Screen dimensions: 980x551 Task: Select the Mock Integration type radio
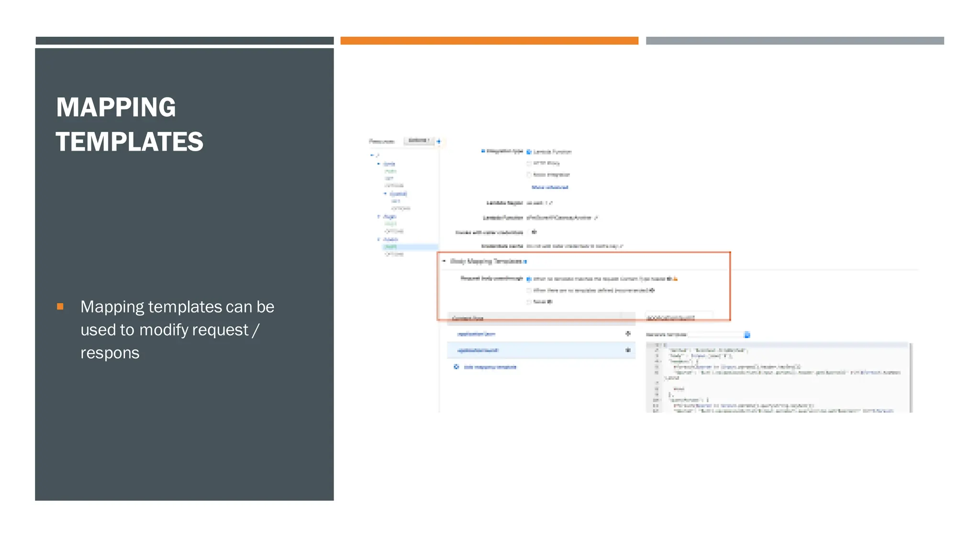[529, 175]
